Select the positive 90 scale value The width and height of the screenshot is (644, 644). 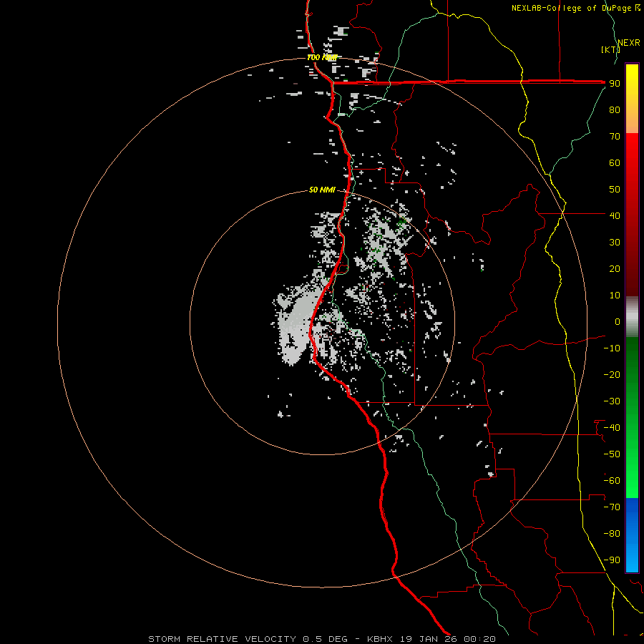(x=615, y=84)
